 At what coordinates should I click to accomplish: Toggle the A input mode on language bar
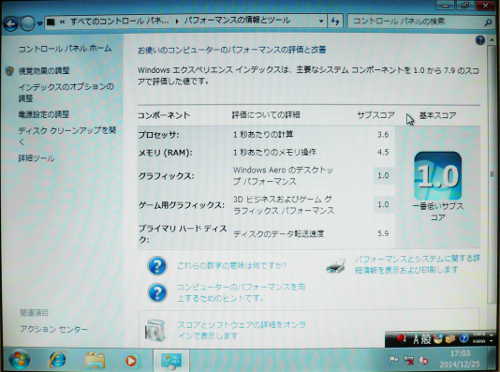coord(416,339)
